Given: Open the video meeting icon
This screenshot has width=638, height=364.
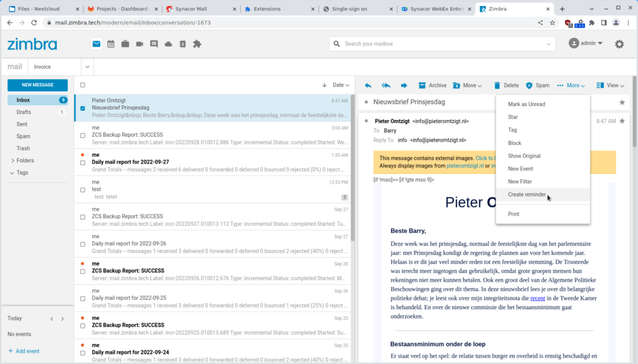Looking at the screenshot, I should (140, 44).
